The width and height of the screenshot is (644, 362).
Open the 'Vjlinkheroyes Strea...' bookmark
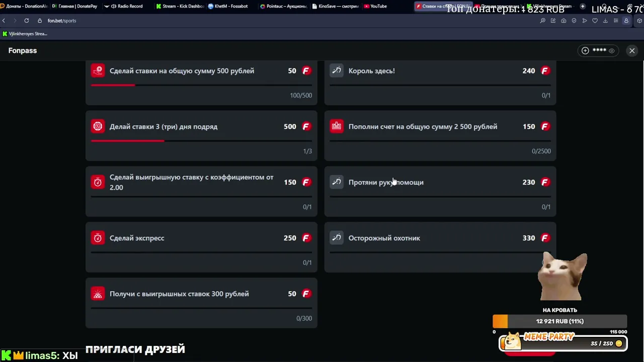point(25,34)
